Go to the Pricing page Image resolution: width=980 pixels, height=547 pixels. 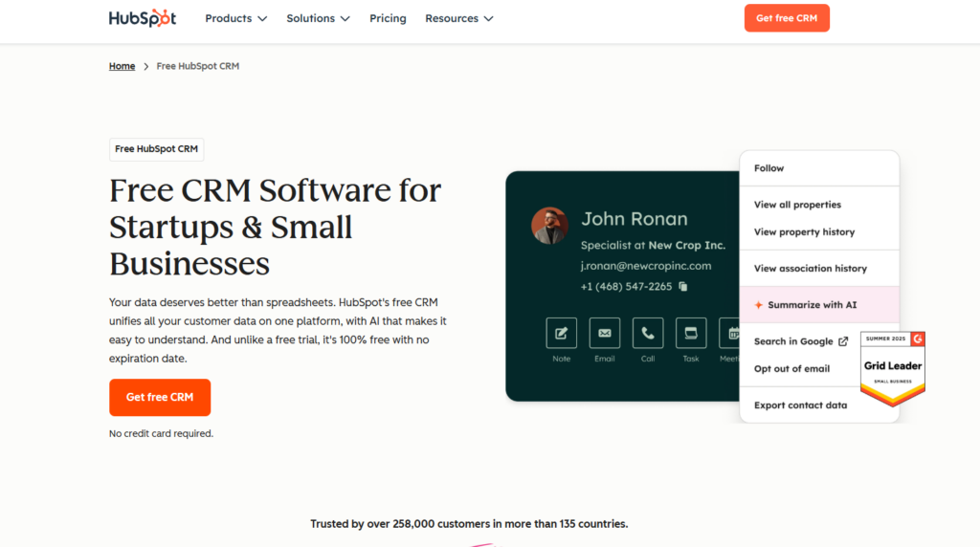coord(388,18)
